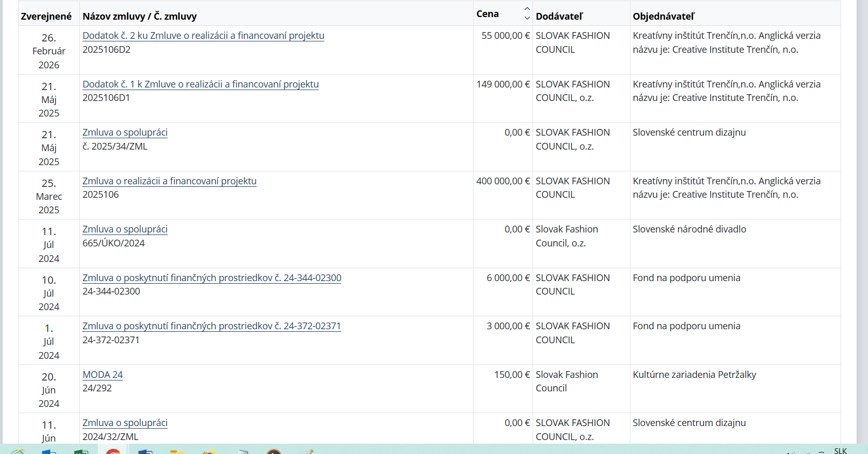868x454 pixels.
Task: Open contract link č. 24-372-02371
Action: click(x=212, y=326)
